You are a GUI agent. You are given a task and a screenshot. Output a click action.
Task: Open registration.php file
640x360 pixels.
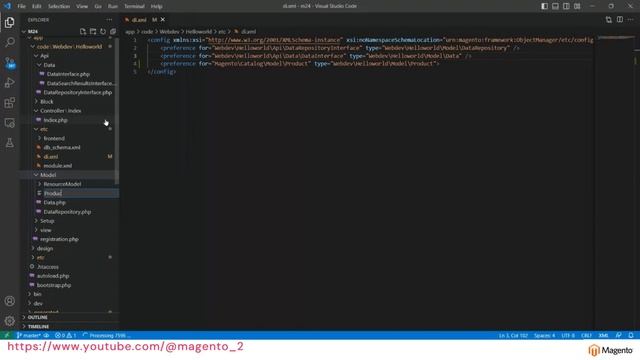[59, 239]
